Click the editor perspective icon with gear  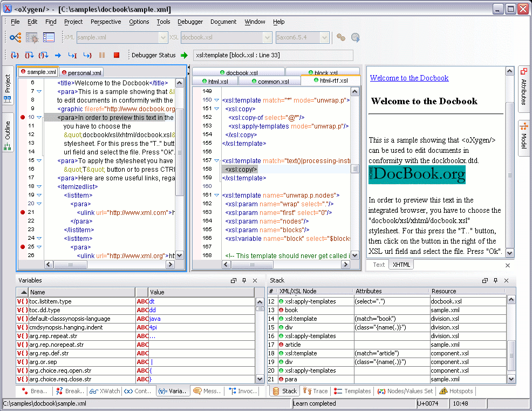click(x=32, y=37)
